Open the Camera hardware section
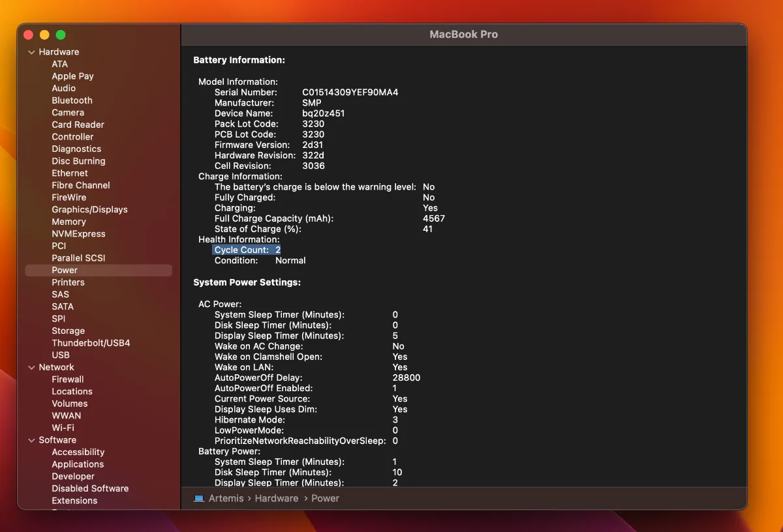Image resolution: width=783 pixels, height=532 pixels. coord(68,112)
